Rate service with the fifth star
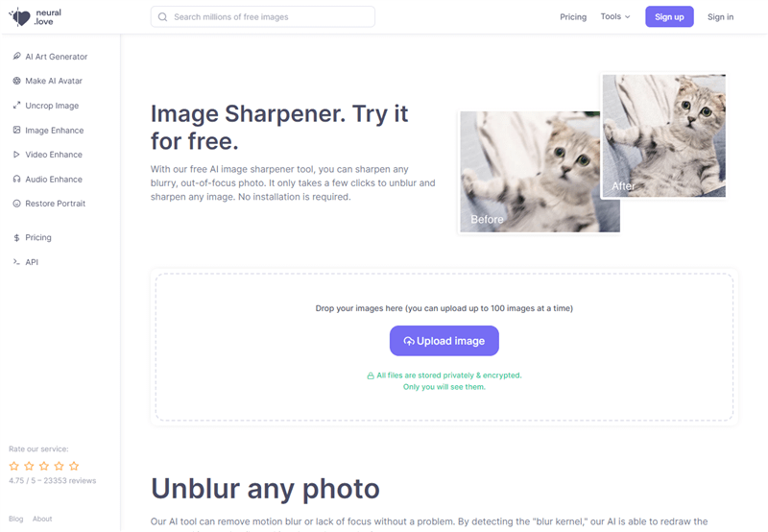The height and width of the screenshot is (532, 768). pyautogui.click(x=74, y=466)
